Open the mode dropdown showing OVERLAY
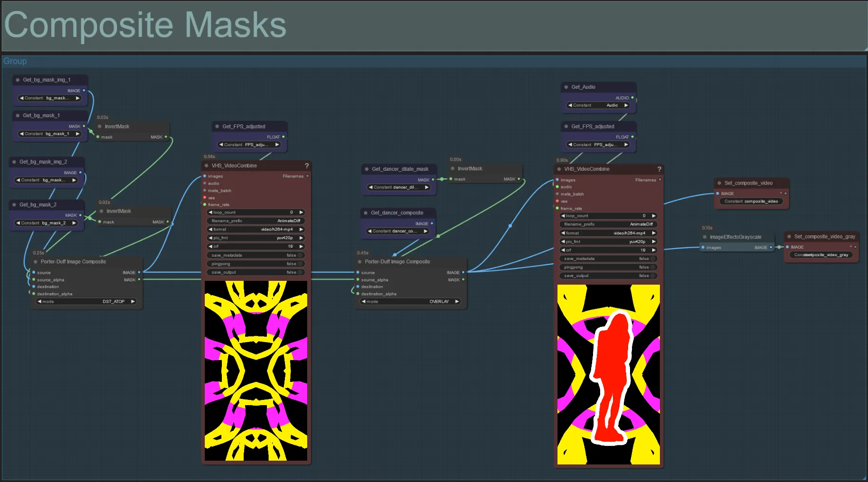This screenshot has width=868, height=482. [411, 301]
